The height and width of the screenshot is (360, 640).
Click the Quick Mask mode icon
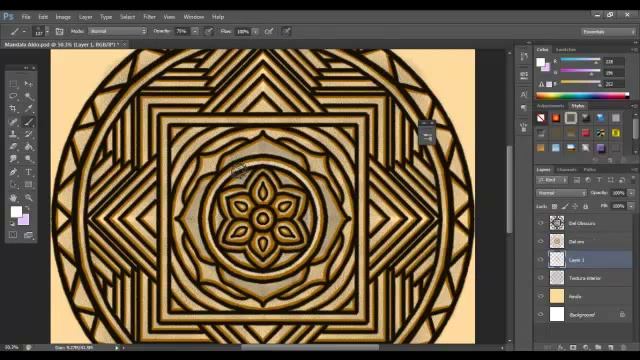[x=13, y=235]
